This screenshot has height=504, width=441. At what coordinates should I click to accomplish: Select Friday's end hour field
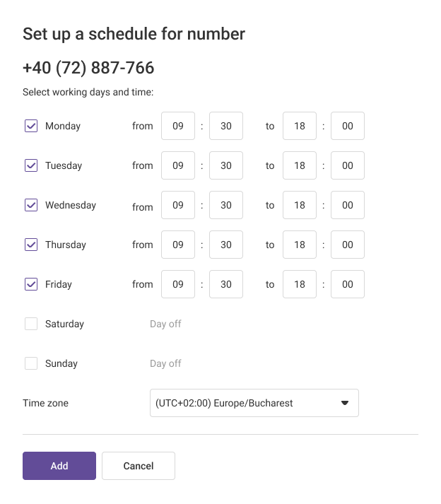click(300, 284)
